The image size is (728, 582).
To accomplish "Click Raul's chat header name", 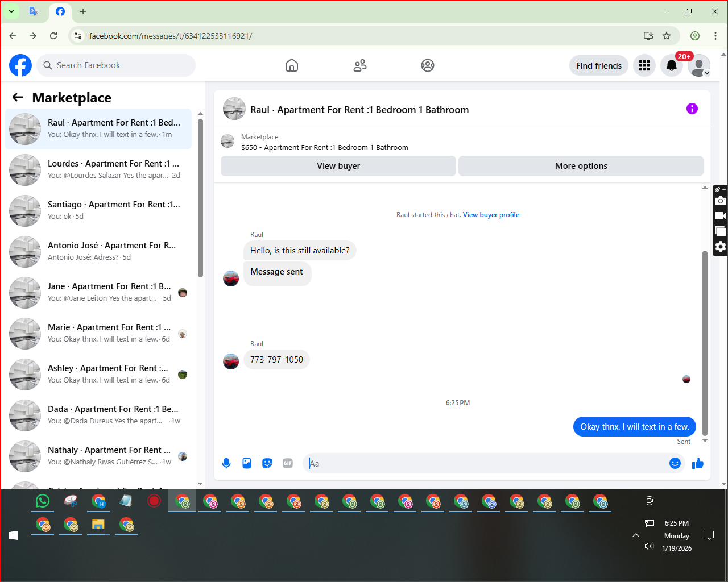I will [359, 110].
